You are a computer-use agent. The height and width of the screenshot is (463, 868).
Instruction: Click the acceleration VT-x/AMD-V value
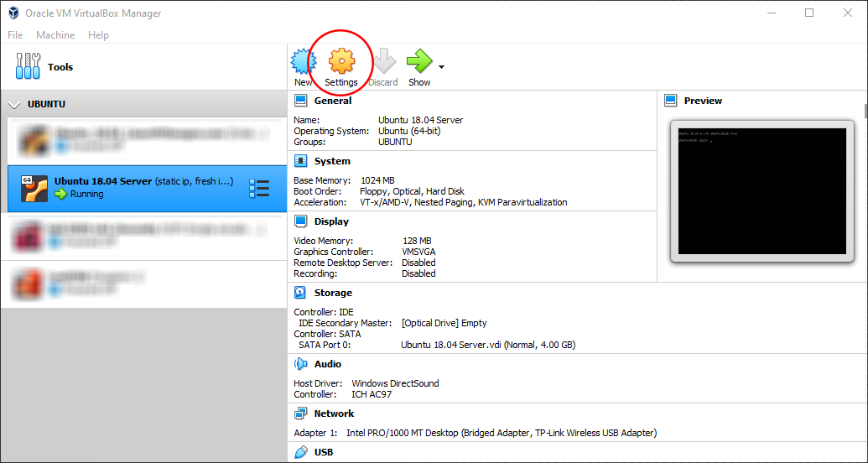(464, 202)
